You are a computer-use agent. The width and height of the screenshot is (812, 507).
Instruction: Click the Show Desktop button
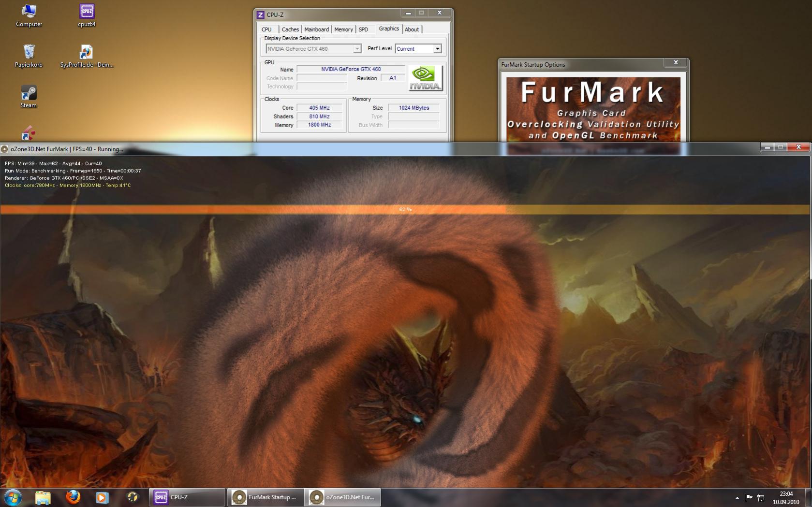pyautogui.click(x=809, y=497)
